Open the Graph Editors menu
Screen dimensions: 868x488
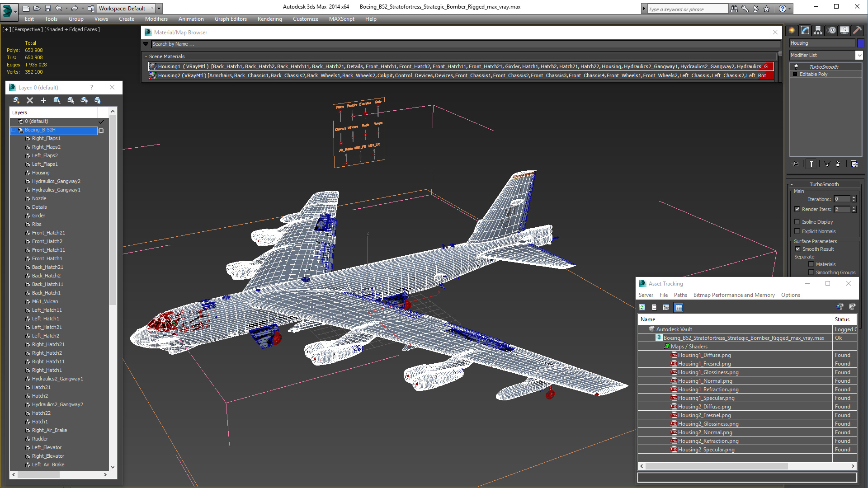(231, 19)
